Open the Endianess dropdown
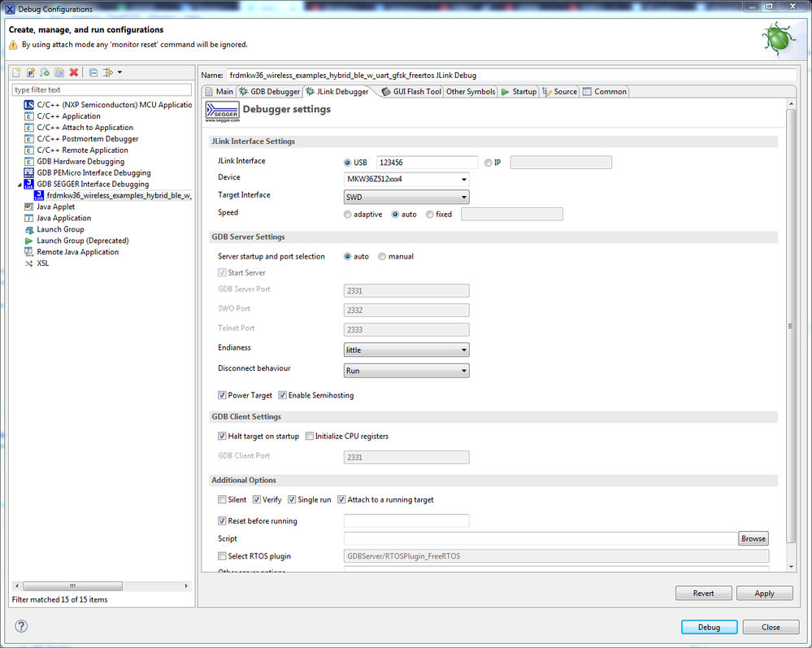Image resolution: width=812 pixels, height=648 pixels. pos(406,350)
